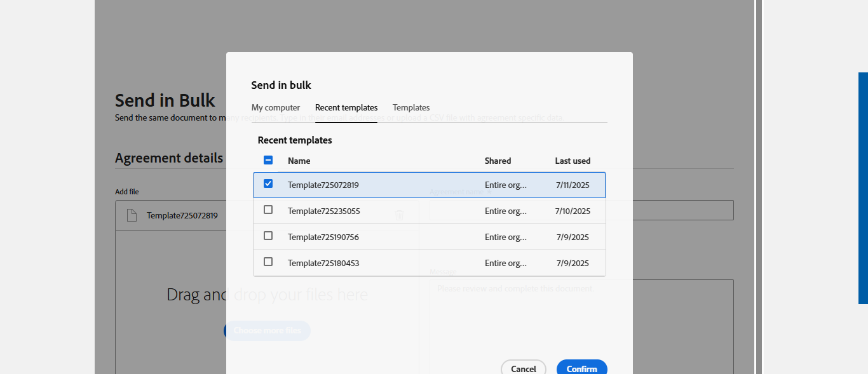The width and height of the screenshot is (868, 374).
Task: Click the Shared column header
Action: click(498, 161)
